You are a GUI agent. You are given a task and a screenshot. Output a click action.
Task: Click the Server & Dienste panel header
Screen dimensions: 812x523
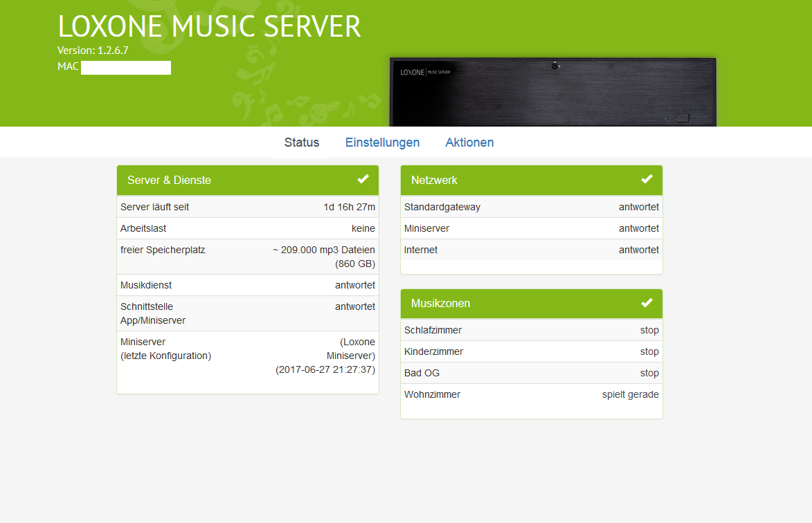(248, 180)
